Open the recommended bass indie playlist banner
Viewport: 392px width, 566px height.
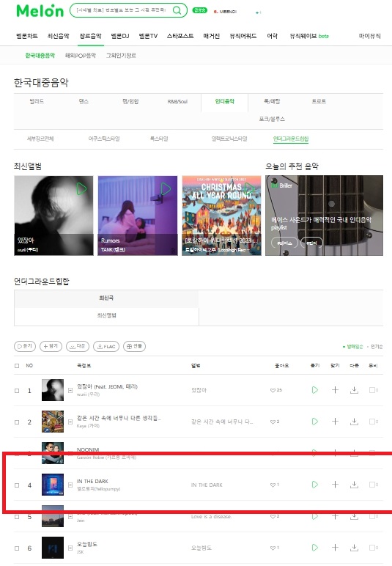pos(324,216)
